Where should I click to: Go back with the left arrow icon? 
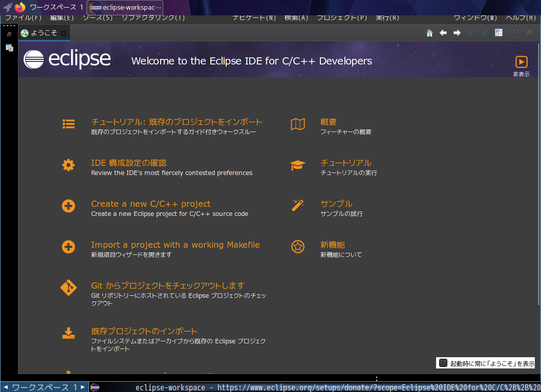pyautogui.click(x=443, y=33)
